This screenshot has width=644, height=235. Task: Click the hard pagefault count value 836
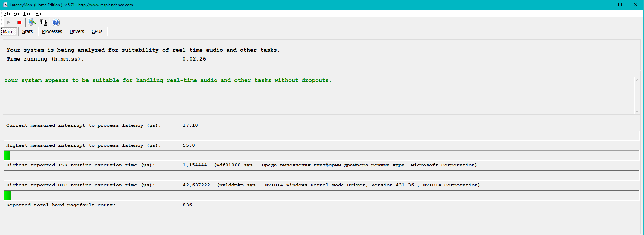187,205
